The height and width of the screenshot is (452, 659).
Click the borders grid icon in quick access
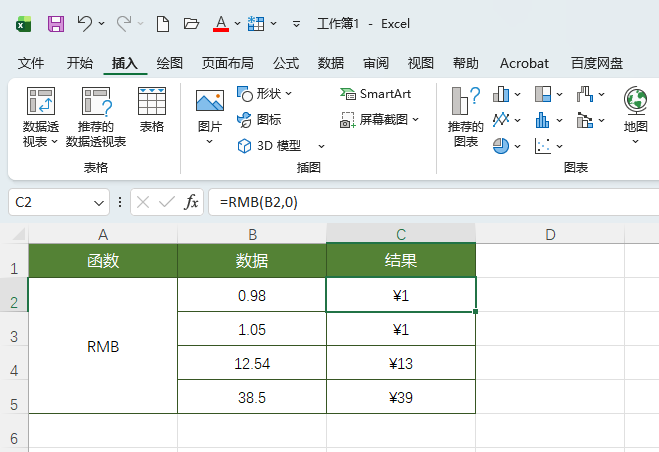point(256,24)
